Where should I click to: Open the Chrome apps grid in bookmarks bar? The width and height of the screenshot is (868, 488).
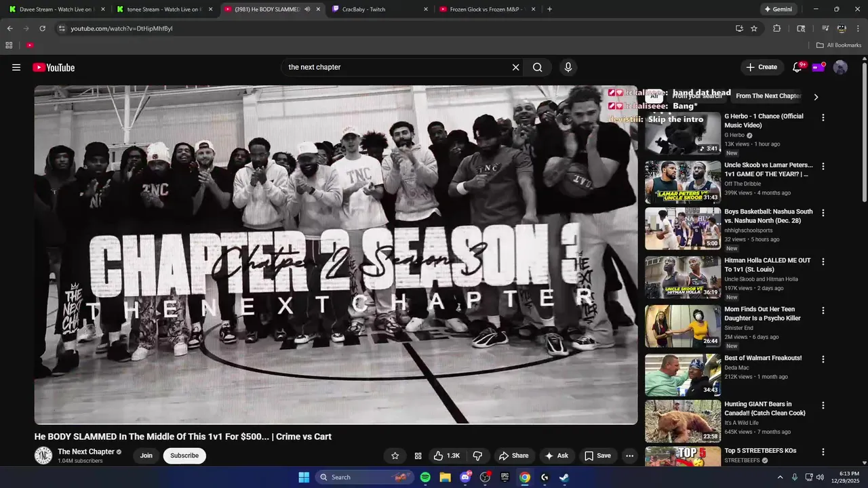[x=9, y=45]
